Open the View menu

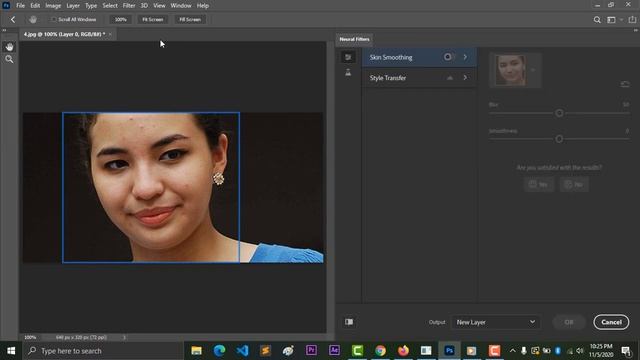pos(160,6)
